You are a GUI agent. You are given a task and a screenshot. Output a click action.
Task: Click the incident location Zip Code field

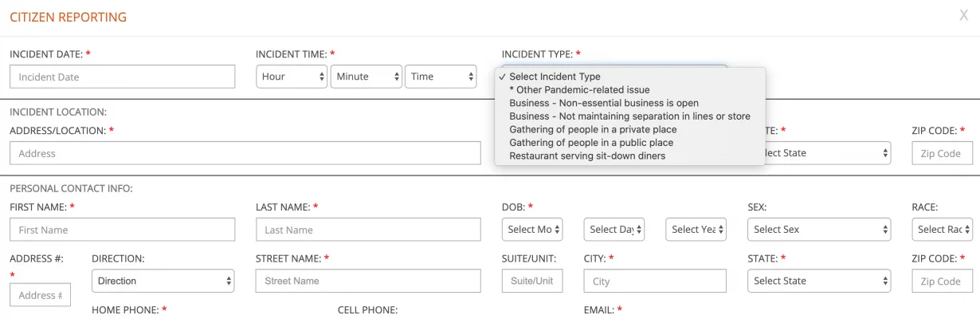tap(943, 153)
